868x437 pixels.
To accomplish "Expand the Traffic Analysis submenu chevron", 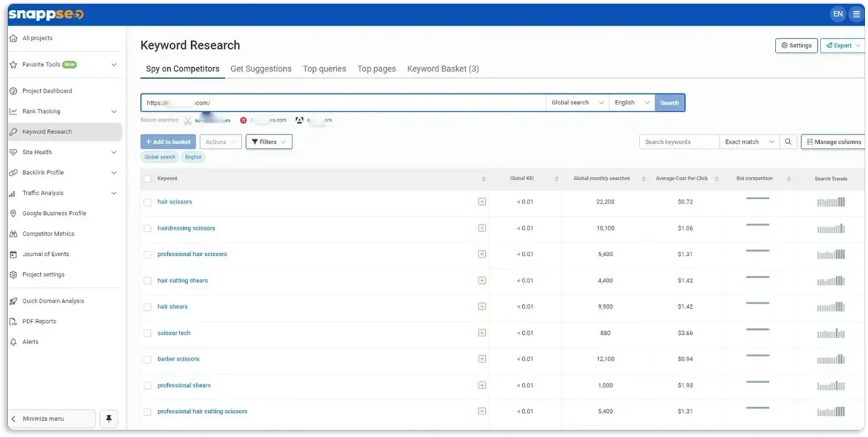I will 114,193.
